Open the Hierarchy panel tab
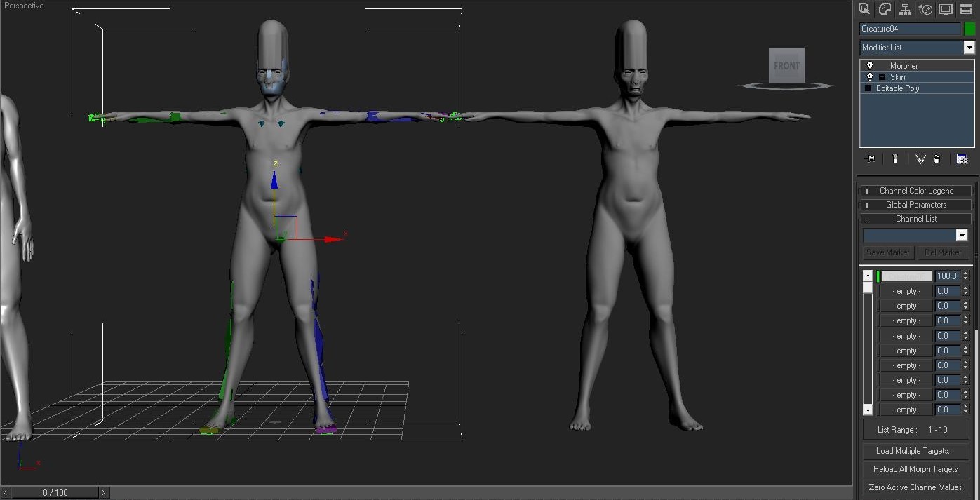 tap(905, 9)
